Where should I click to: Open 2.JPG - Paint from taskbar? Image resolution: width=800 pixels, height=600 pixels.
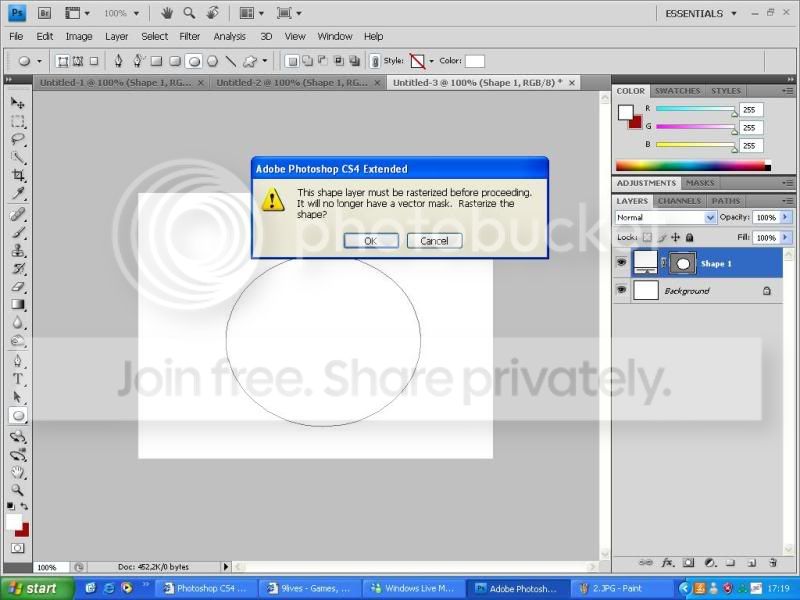[616, 588]
